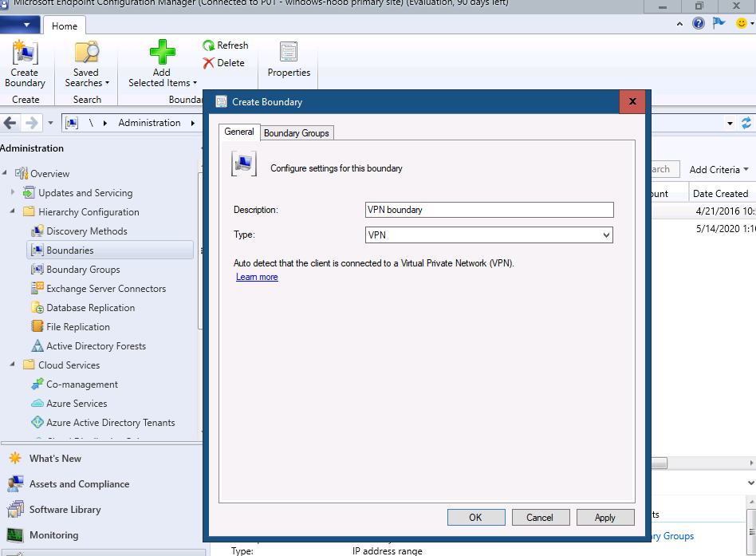Collapse the Overview tree node
The width and height of the screenshot is (756, 556).
point(5,172)
